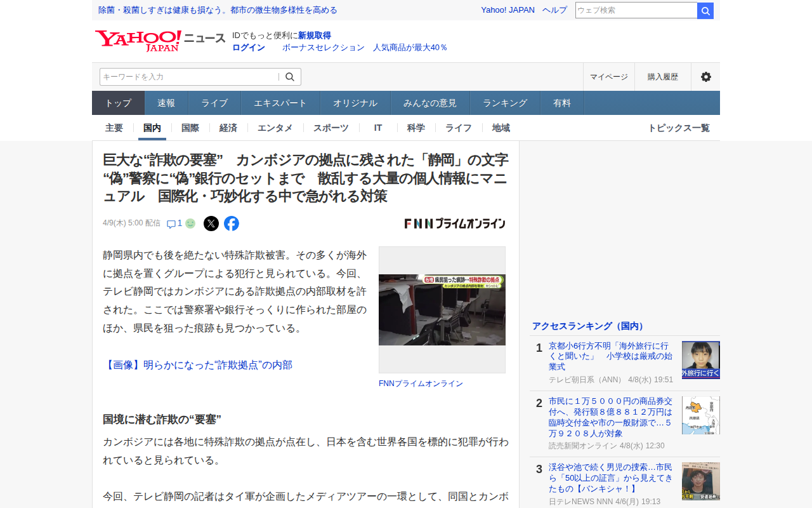Viewport: 812px width, 508px height.
Task: Click the web search magnifier button
Action: pyautogui.click(x=705, y=11)
